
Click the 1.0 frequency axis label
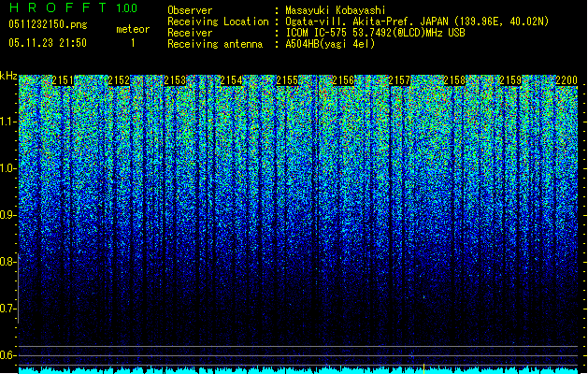coord(7,168)
